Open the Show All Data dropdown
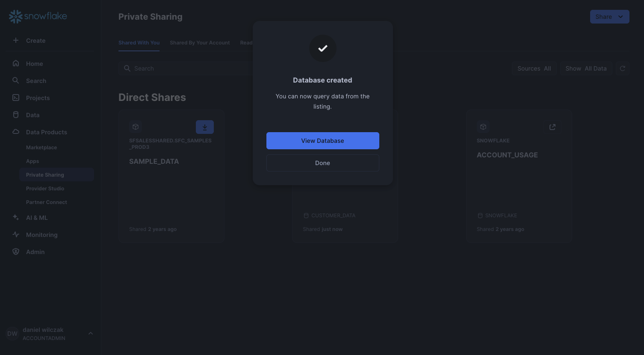This screenshot has height=355, width=644. [585, 68]
